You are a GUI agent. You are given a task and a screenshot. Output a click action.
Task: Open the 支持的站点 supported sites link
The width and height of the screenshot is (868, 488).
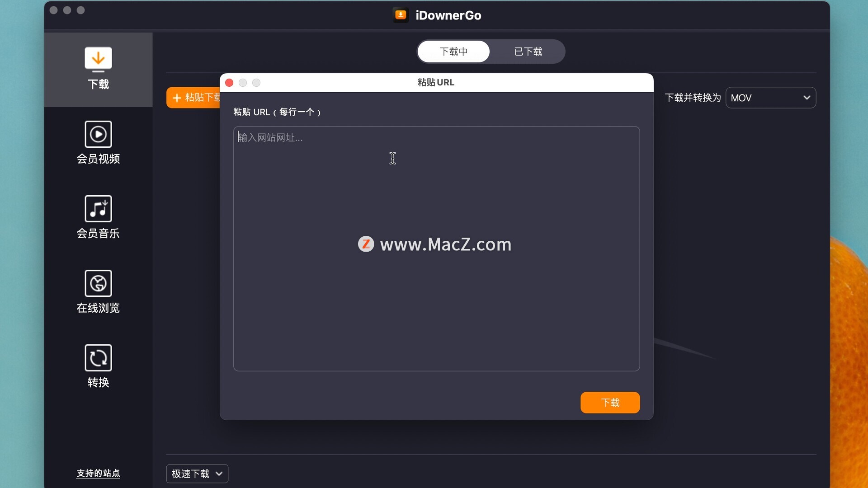click(x=98, y=473)
